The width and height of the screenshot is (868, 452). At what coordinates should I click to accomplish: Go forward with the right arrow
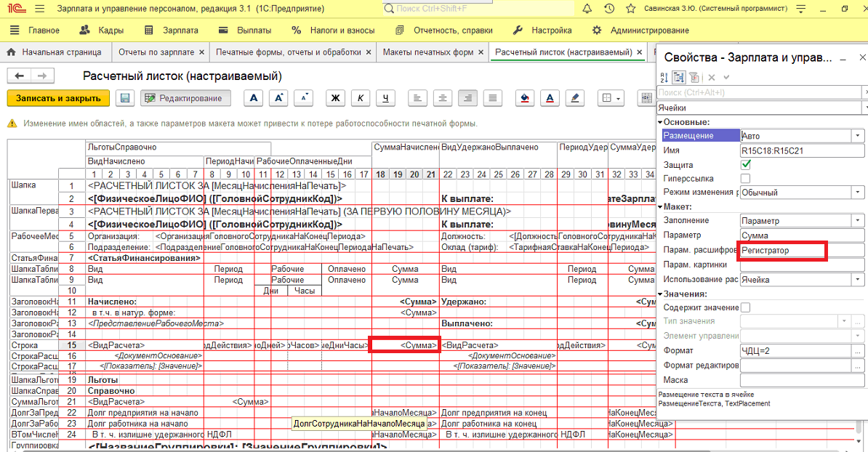[42, 76]
